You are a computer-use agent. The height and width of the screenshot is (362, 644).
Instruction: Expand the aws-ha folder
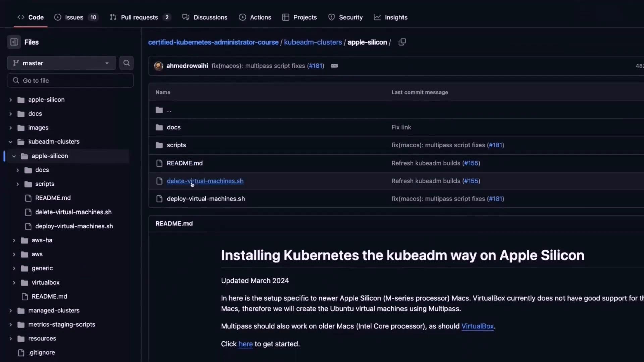point(14,240)
